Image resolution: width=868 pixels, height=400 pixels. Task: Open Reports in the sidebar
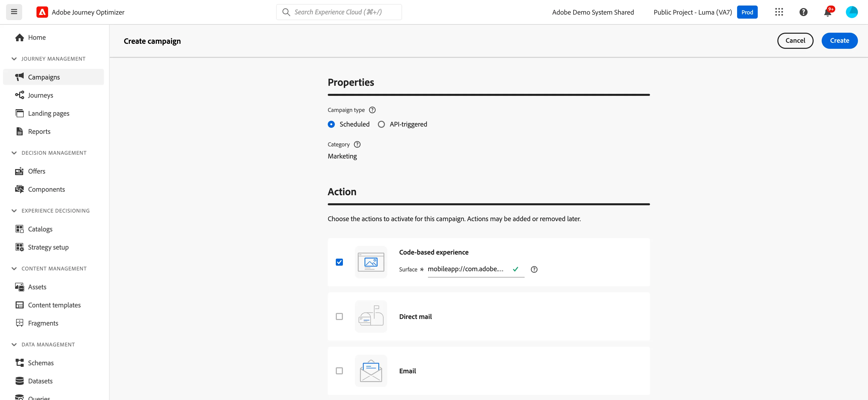click(x=54, y=131)
